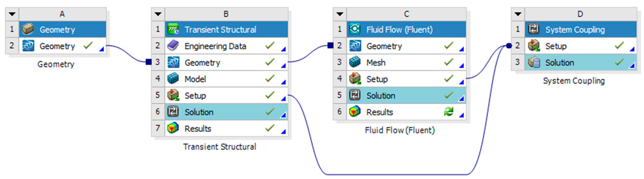
Task: Click the Setup icon in Transient Structural
Action: 173,95
